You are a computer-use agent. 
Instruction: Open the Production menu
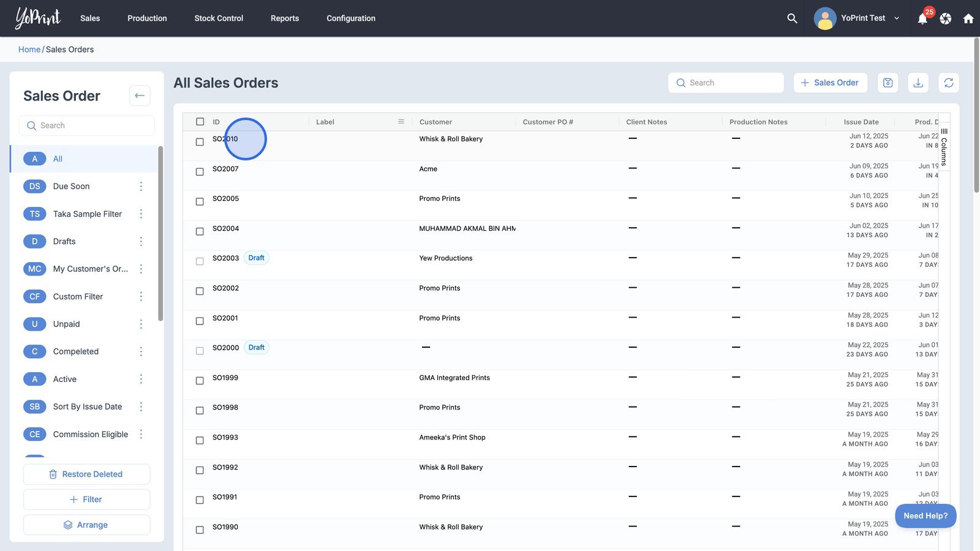tap(147, 18)
